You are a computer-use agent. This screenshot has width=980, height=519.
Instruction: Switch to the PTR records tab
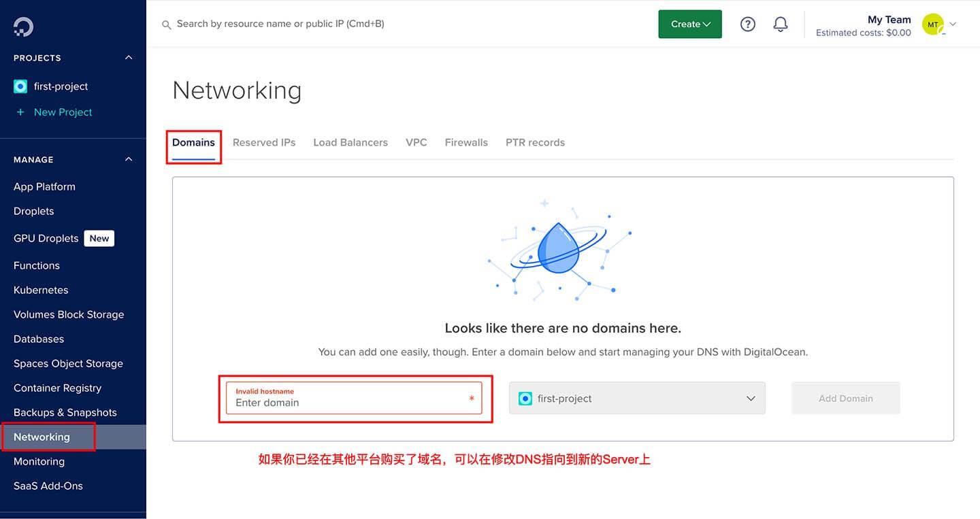pyautogui.click(x=535, y=143)
